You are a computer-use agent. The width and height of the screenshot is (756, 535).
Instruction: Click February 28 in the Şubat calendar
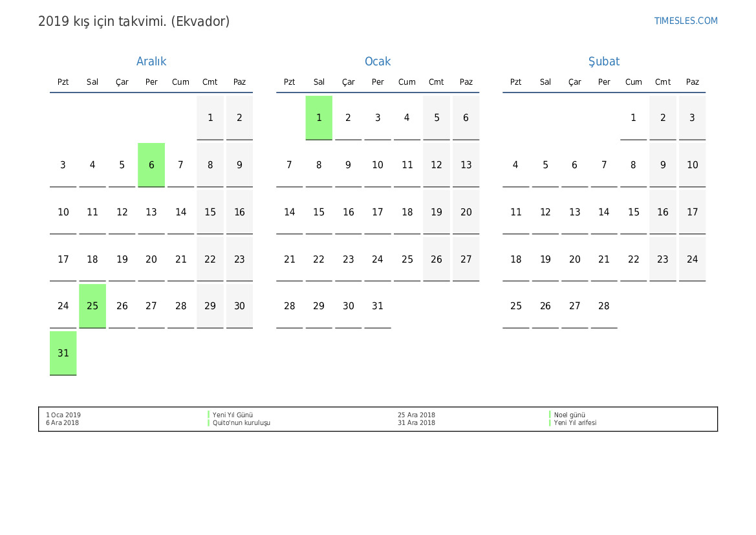click(604, 306)
